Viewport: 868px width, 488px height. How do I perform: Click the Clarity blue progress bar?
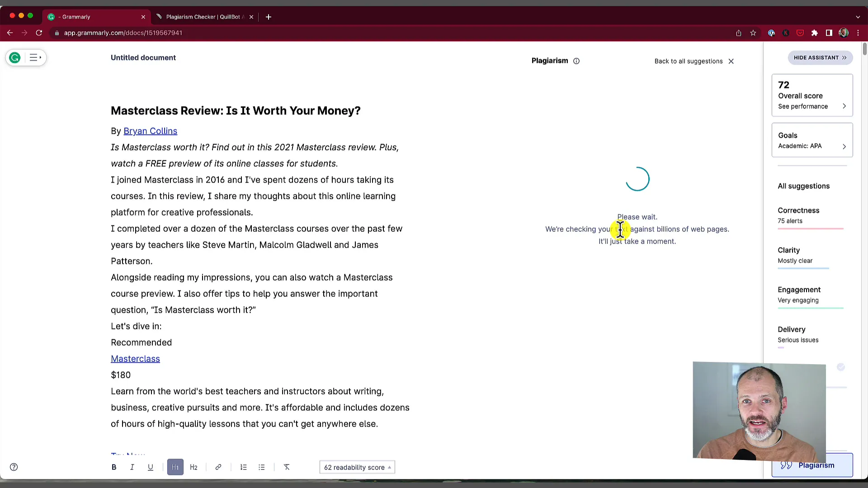(803, 269)
